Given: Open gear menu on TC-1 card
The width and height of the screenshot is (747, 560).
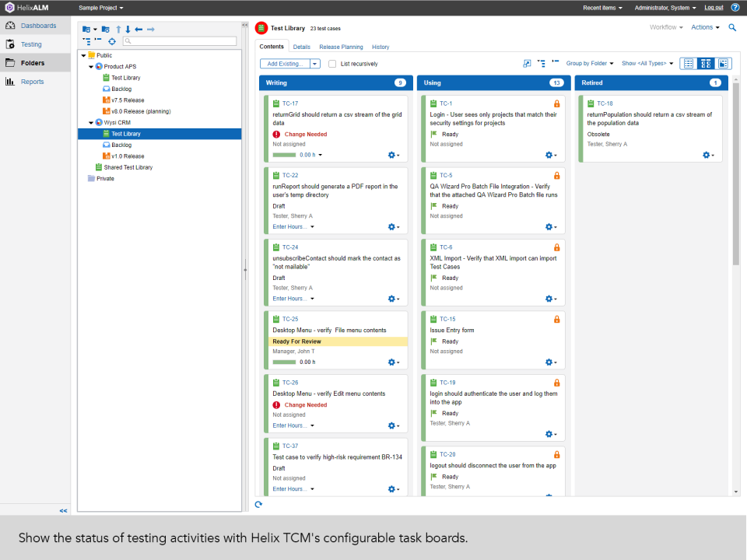Looking at the screenshot, I should pos(551,156).
